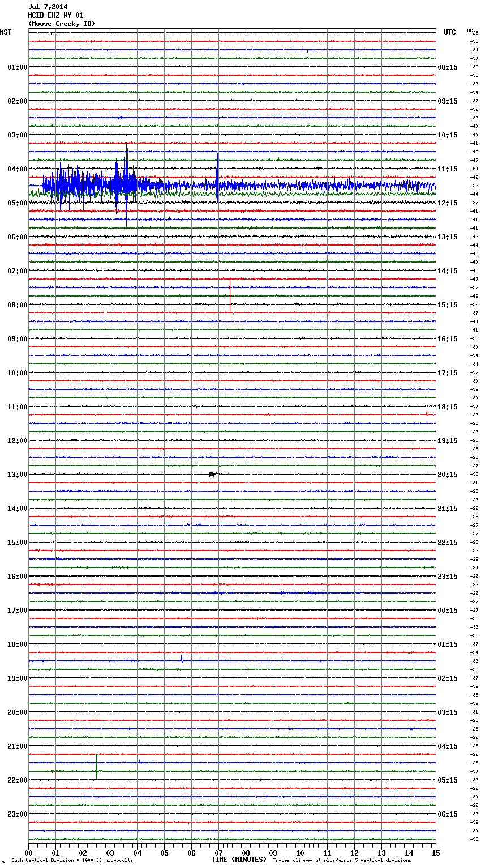Select the 15:00 MST row label
481x868 pixels.
[x=18, y=543]
